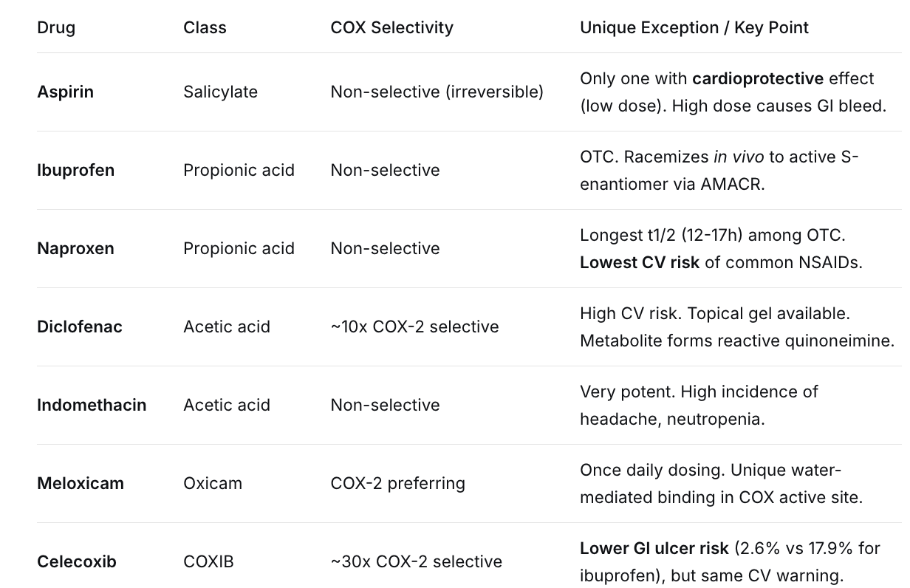Image resolution: width=910 pixels, height=588 pixels.
Task: Click the Drug column header
Action: tap(56, 28)
